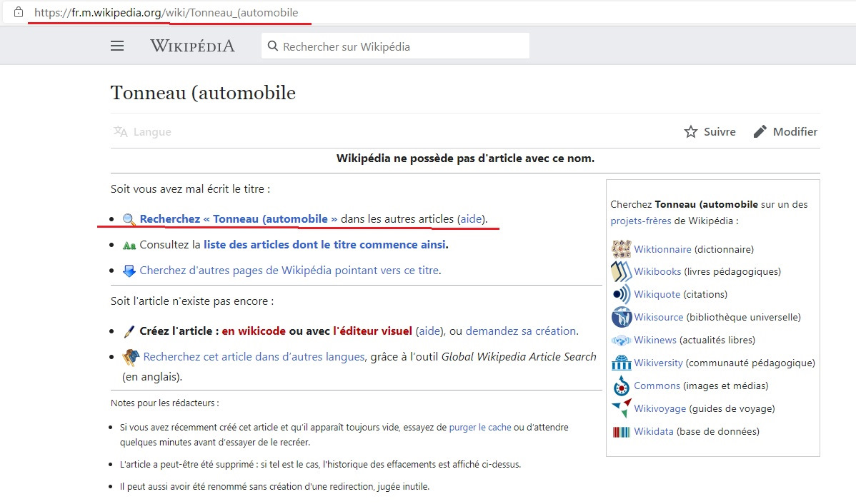Open Wikisource text link
Screen dimensions: 856x504
658,317
